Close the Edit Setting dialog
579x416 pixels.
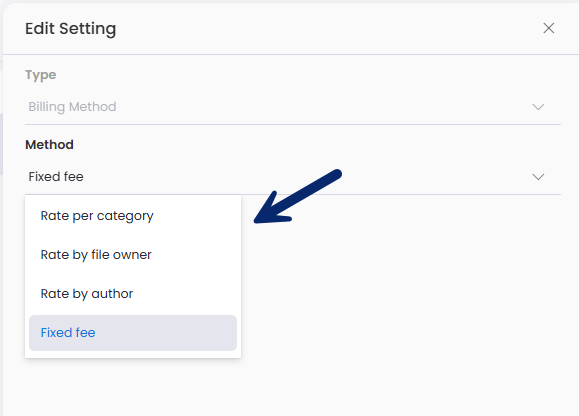pyautogui.click(x=548, y=28)
